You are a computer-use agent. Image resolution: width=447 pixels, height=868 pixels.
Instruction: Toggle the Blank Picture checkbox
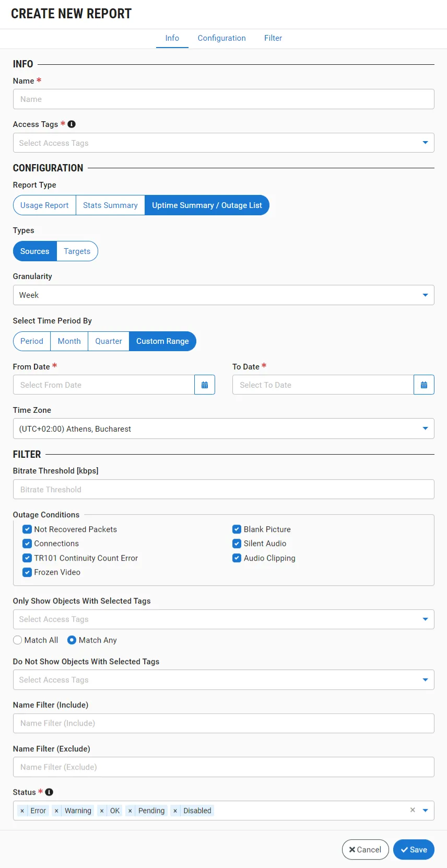237,529
